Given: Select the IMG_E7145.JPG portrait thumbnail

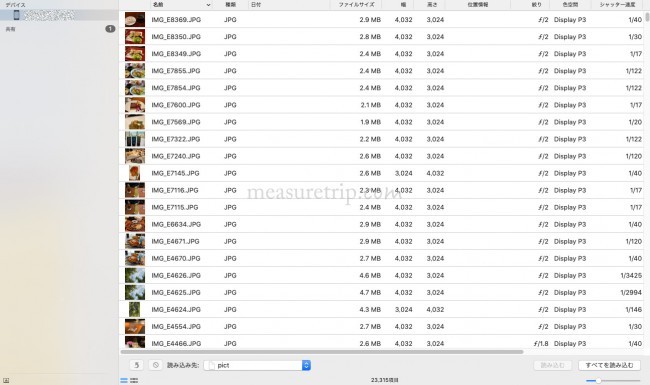Looking at the screenshot, I should pyautogui.click(x=134, y=173).
